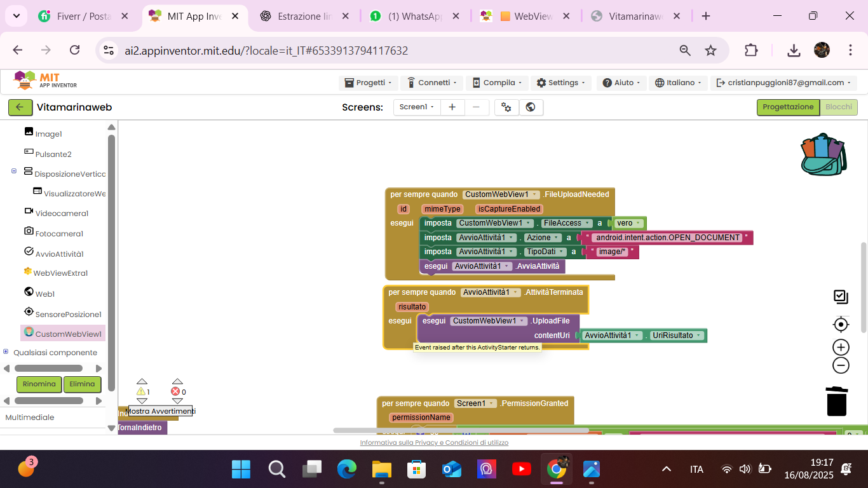The image size is (868, 488).
Task: Click the green back arrow button
Action: (20, 107)
